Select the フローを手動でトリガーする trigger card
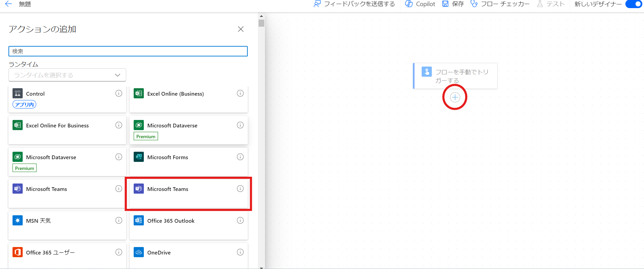The height and width of the screenshot is (269, 644). tap(455, 76)
